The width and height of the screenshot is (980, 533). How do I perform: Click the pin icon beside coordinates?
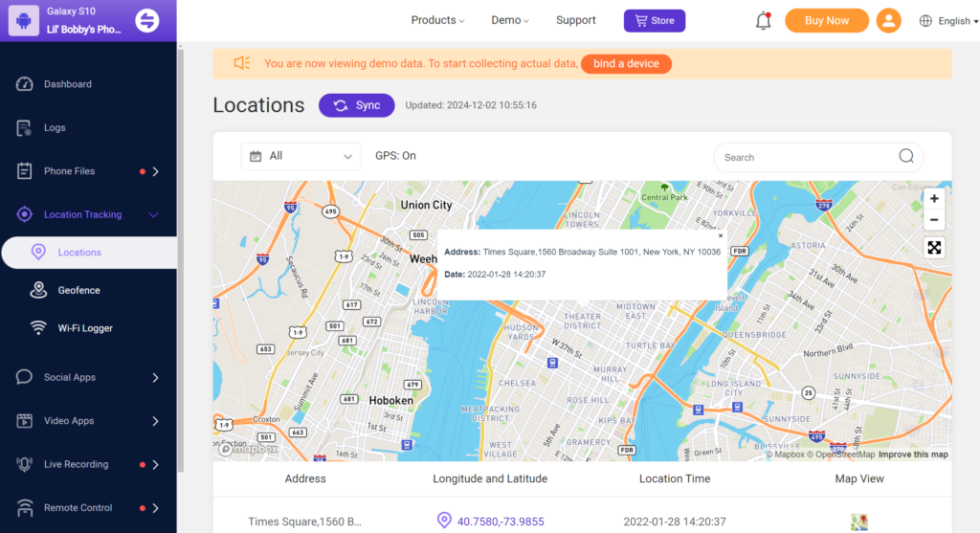pos(444,521)
